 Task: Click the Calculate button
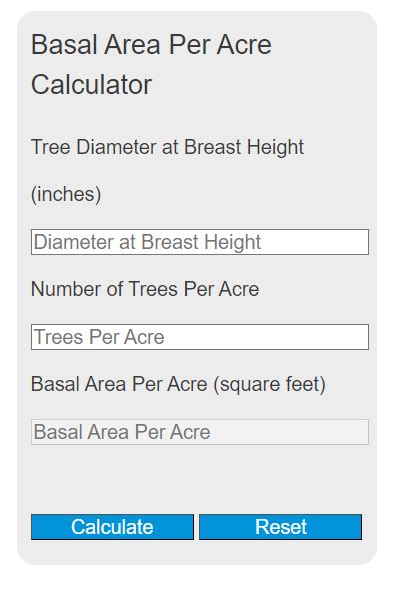[112, 527]
